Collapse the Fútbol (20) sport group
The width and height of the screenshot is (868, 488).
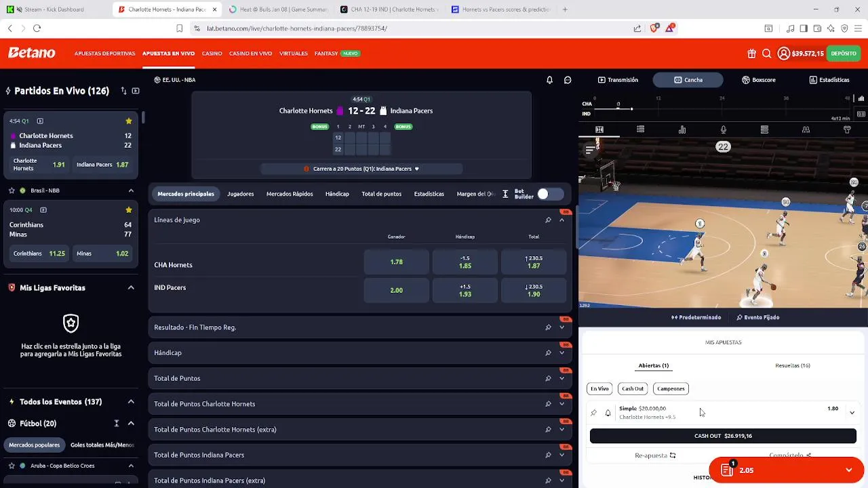pyautogui.click(x=131, y=424)
